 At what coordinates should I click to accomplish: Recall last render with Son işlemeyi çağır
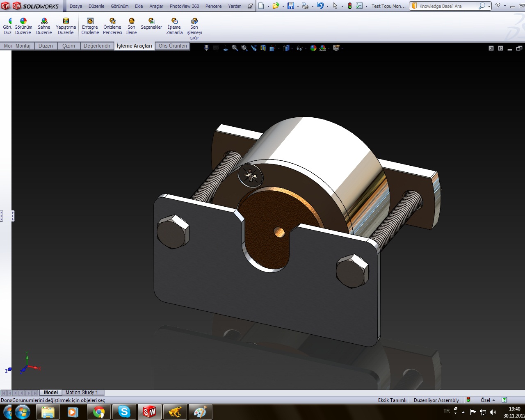point(194,29)
